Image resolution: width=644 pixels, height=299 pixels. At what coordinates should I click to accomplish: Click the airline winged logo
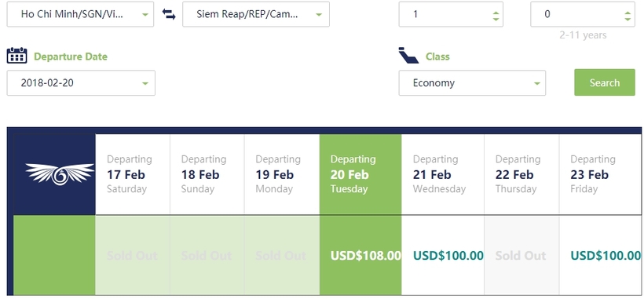60,174
